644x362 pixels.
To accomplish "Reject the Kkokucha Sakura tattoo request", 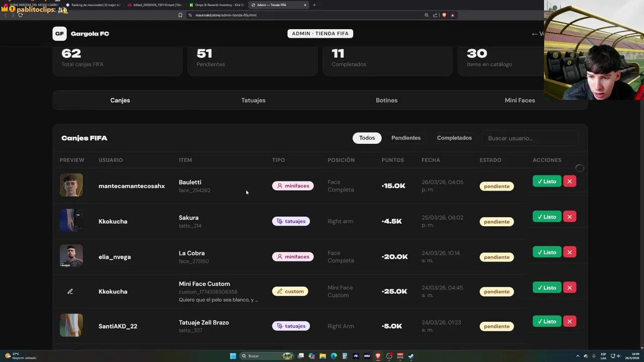I will tap(570, 217).
